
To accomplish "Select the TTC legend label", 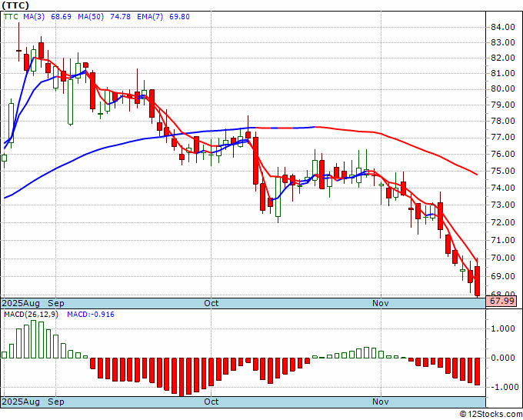I will pyautogui.click(x=11, y=17).
